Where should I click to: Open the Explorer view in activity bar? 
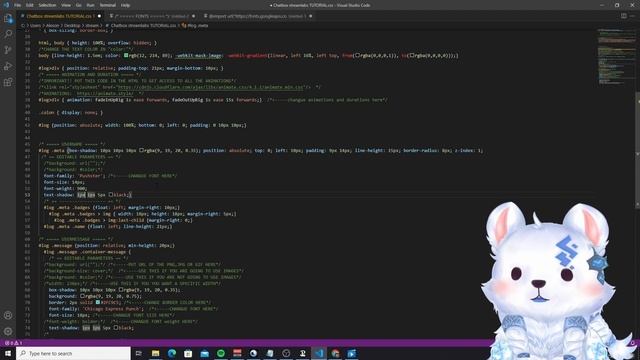(x=8, y=18)
